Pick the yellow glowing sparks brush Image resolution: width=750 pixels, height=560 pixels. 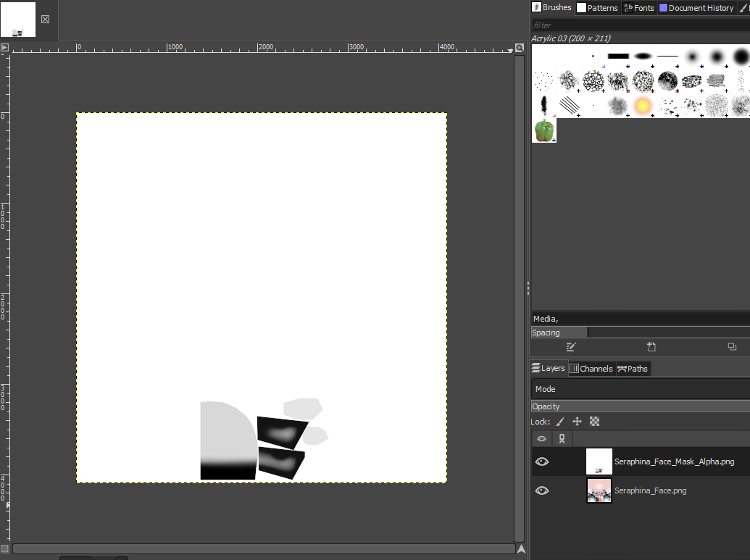[642, 106]
